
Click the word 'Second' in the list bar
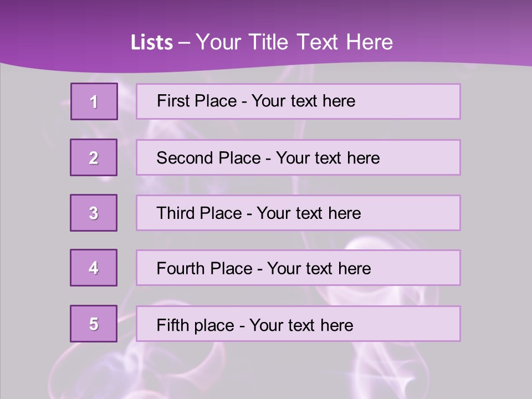185,158
